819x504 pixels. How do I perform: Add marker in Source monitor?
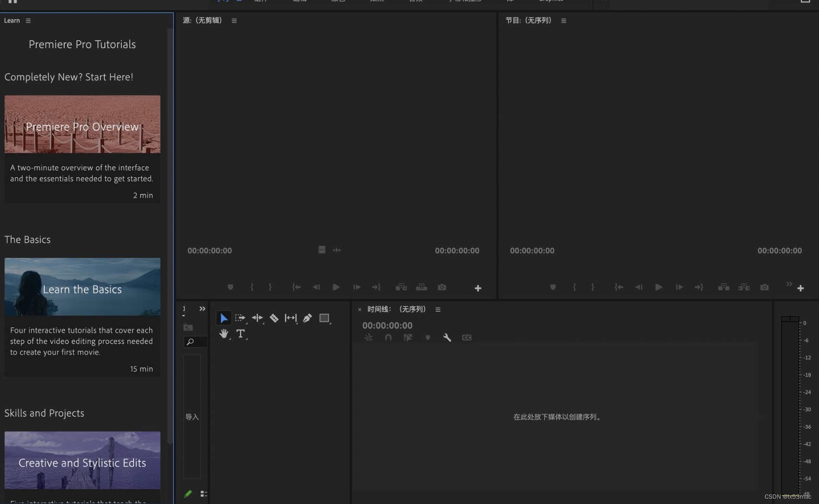[231, 287]
